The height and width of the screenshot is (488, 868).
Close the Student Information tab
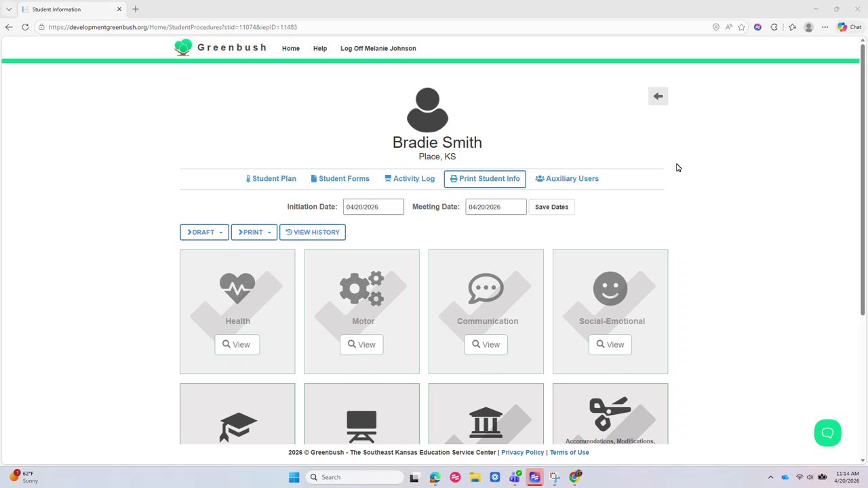tap(119, 9)
